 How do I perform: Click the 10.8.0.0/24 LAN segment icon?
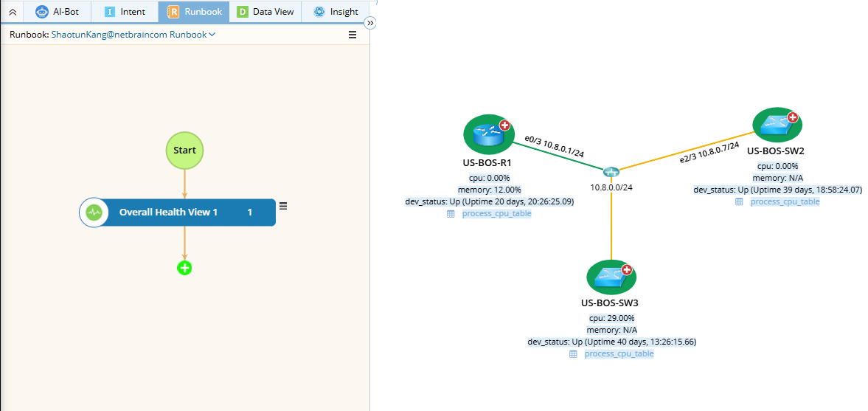coord(611,172)
